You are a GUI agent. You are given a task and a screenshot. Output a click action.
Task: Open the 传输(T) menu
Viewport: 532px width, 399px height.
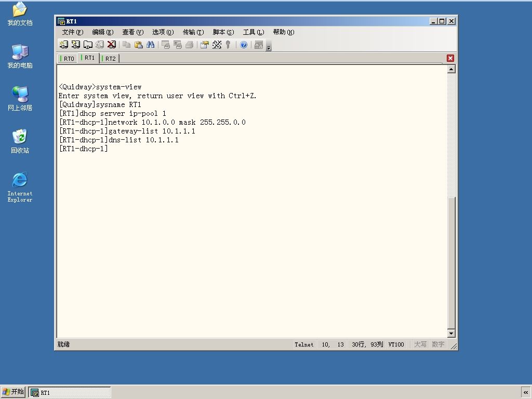193,32
